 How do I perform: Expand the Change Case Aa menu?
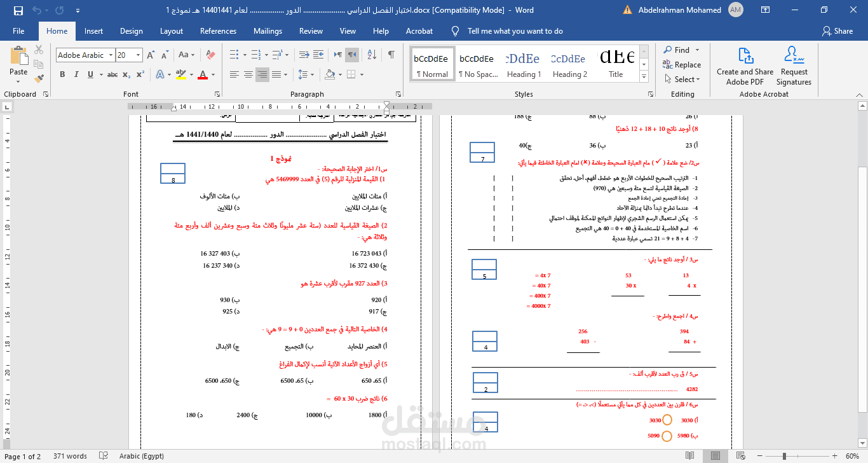186,55
